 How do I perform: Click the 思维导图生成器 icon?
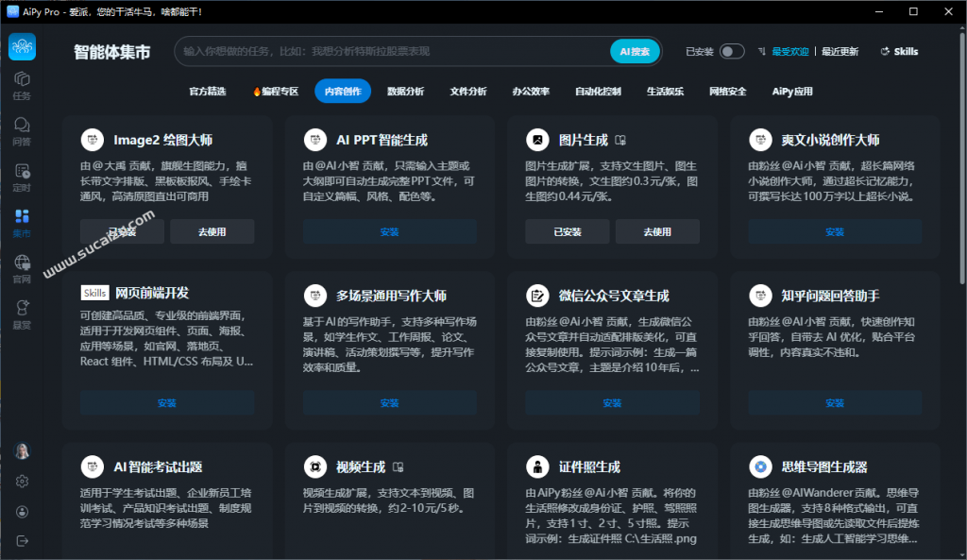click(x=760, y=467)
